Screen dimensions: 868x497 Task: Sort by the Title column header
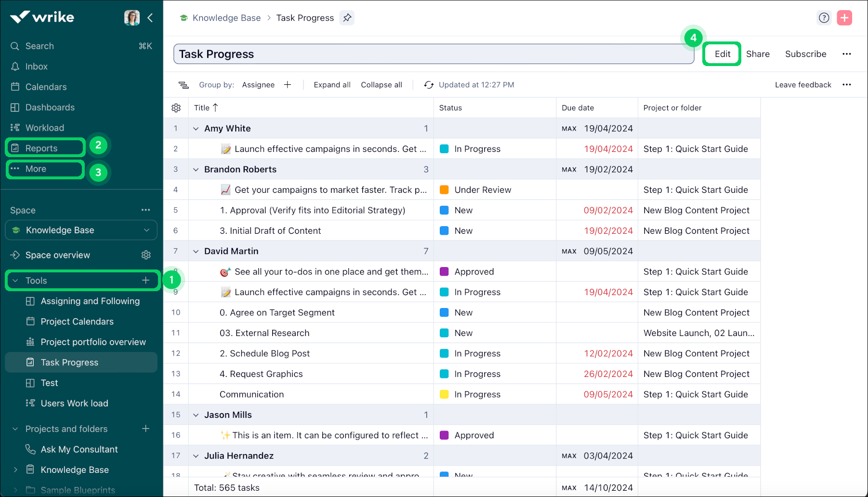(202, 108)
